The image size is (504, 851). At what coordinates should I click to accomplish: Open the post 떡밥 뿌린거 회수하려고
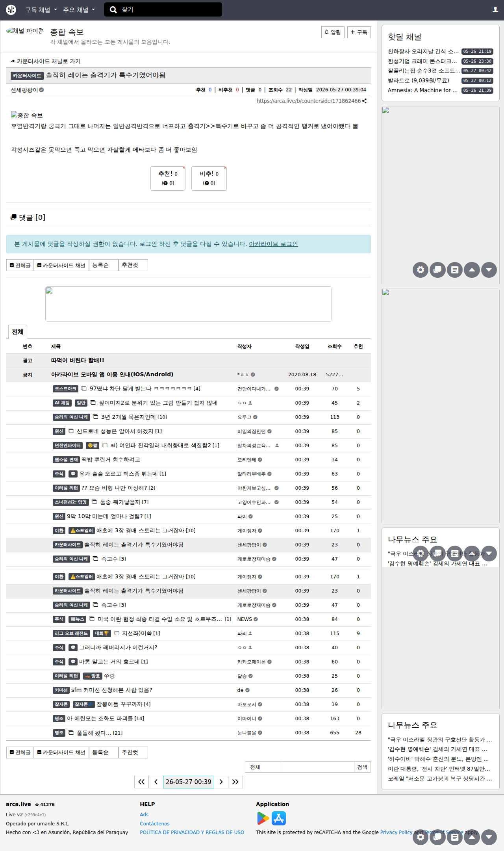pos(111,459)
